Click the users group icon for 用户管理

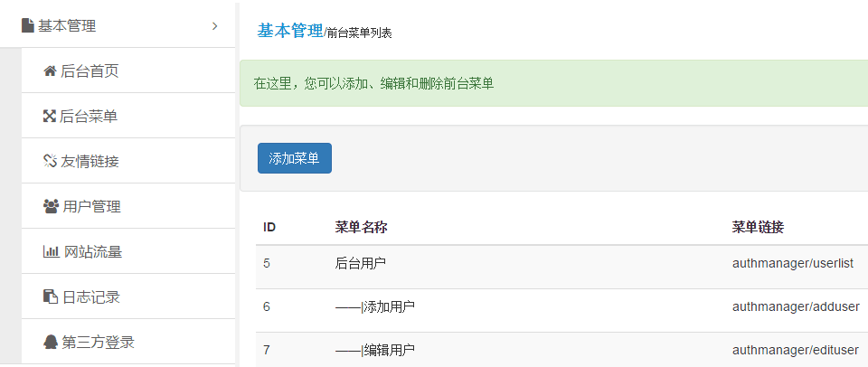51,207
